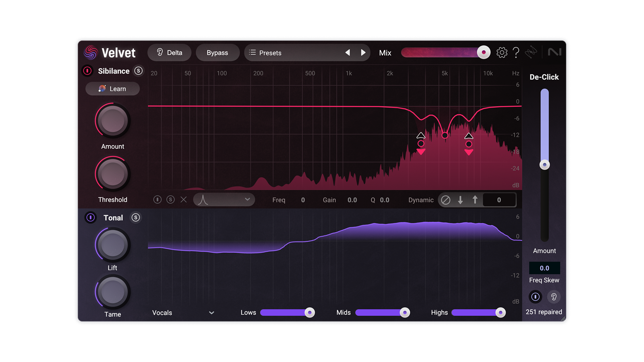Open the filter shape dropdown
644x362 pixels.
point(224,200)
